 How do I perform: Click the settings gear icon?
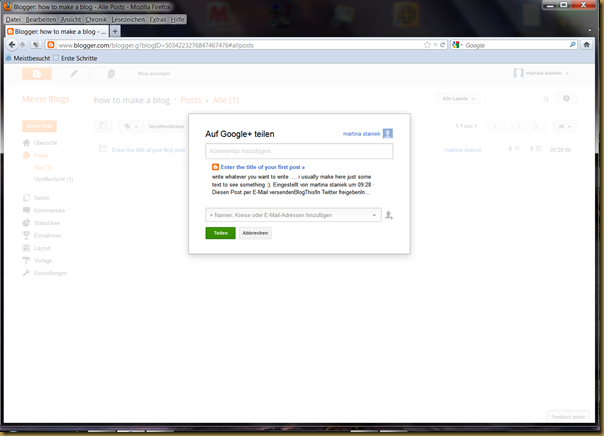point(566,99)
